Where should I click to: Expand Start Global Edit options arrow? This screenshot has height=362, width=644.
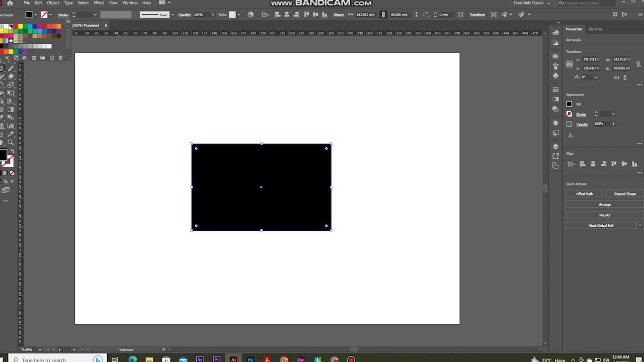pos(640,226)
